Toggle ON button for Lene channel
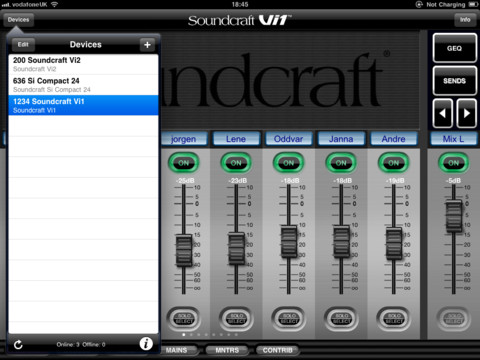 236,163
